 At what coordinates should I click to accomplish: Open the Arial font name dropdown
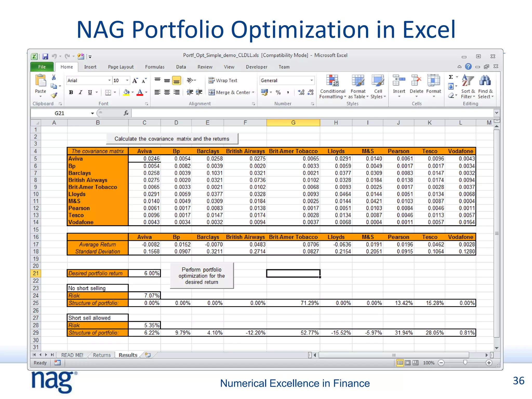tap(109, 81)
